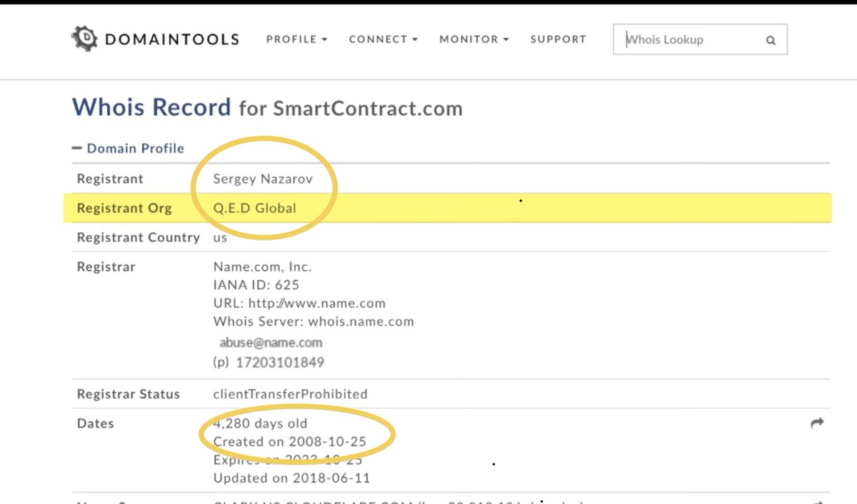This screenshot has width=857, height=504.
Task: Click the Registrant Org label
Action: coord(125,208)
